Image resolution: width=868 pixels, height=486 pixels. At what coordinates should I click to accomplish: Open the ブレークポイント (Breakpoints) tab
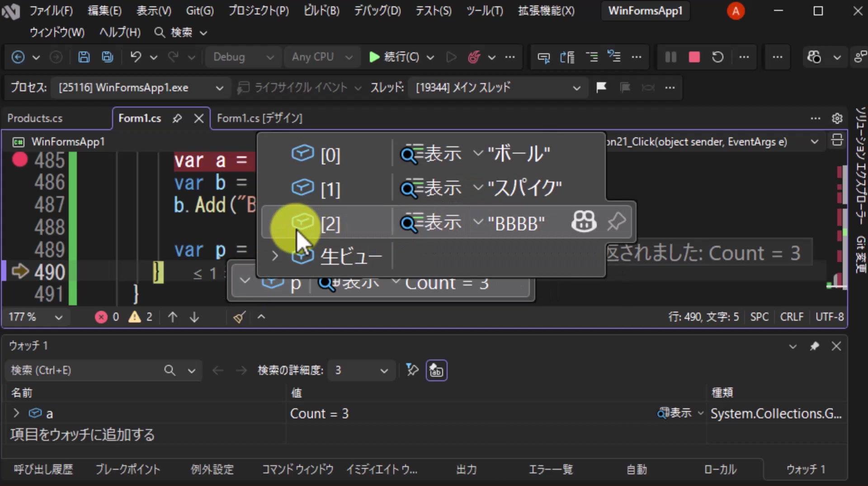pos(127,469)
